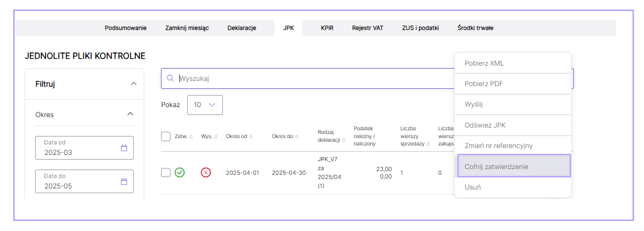Open the Data od calendar icon
Screen dimensions: 644x231
[124, 148]
